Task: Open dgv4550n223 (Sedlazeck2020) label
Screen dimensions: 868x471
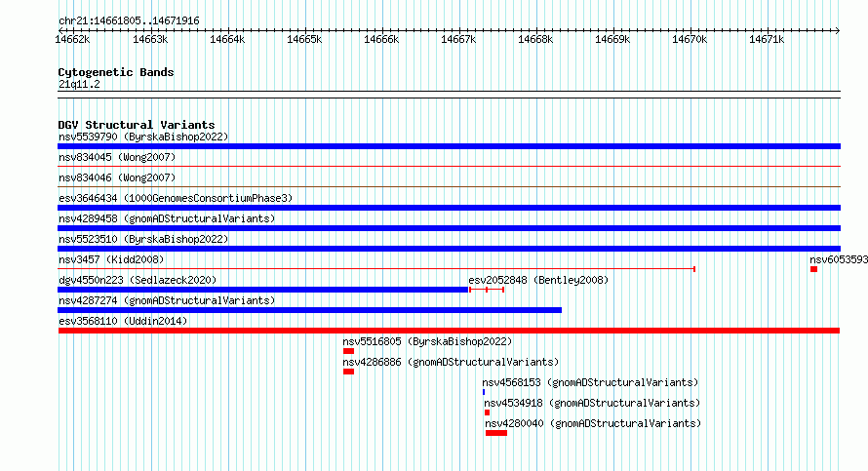Action: (138, 280)
